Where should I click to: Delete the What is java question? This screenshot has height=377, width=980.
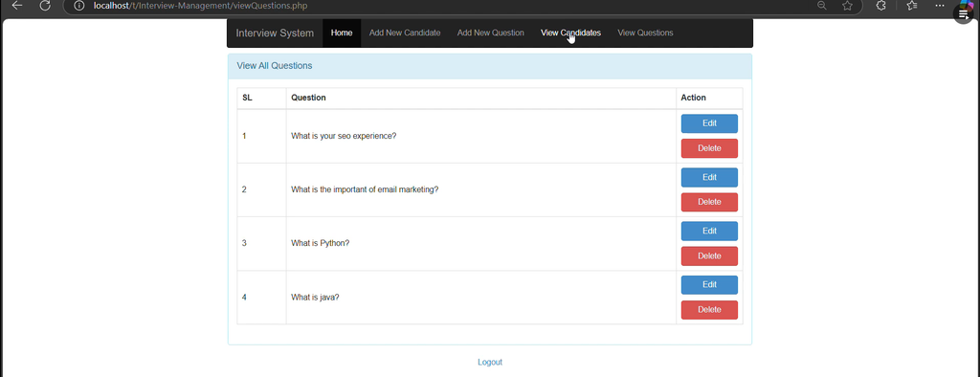[x=709, y=310]
